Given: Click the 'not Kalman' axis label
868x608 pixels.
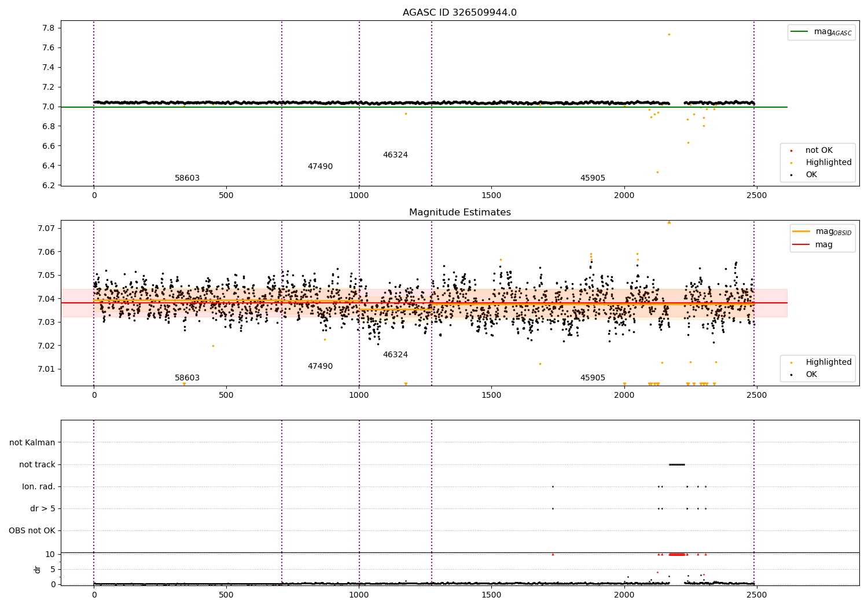Looking at the screenshot, I should coord(32,443).
